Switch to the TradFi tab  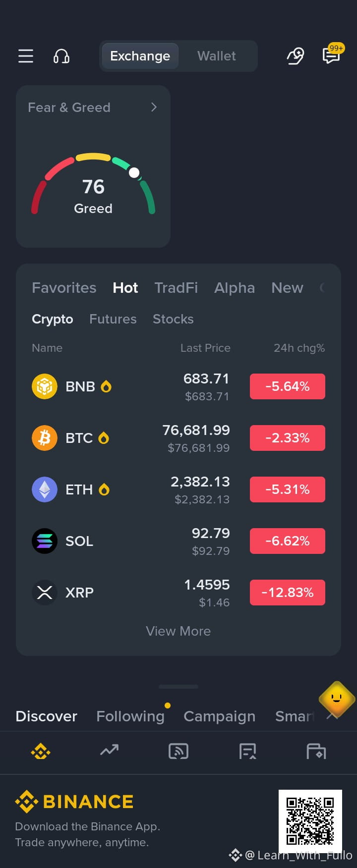[176, 288]
